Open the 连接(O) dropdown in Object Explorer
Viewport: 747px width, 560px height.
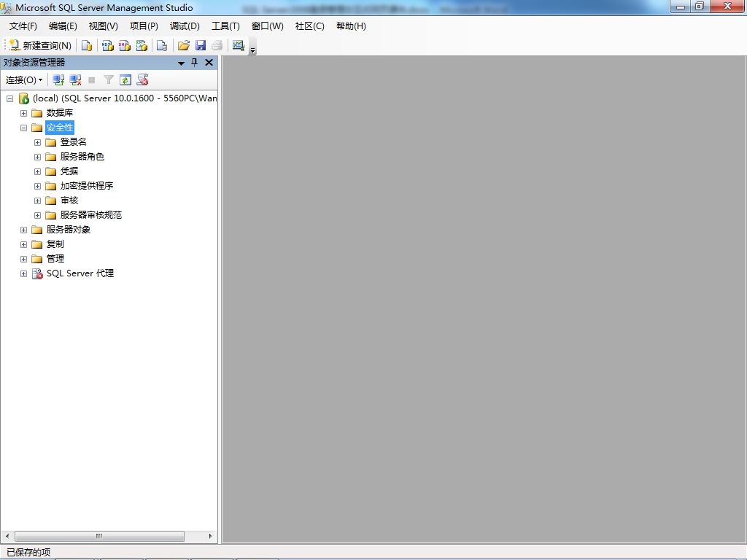tap(24, 80)
